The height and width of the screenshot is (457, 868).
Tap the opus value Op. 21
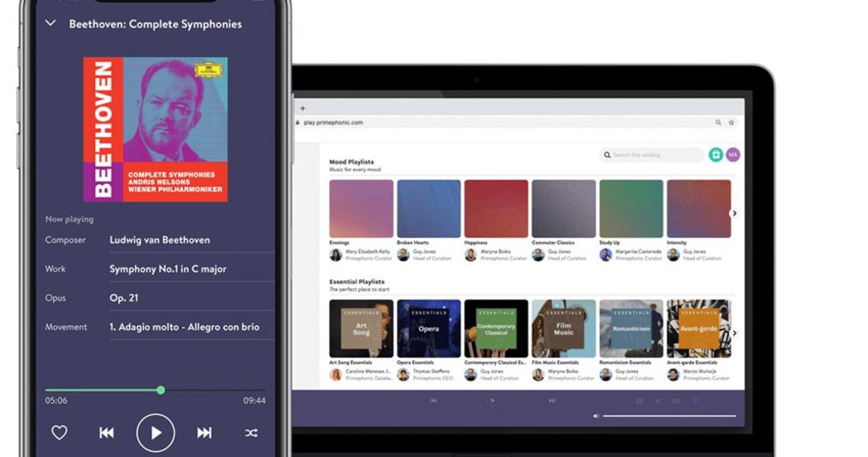click(124, 298)
